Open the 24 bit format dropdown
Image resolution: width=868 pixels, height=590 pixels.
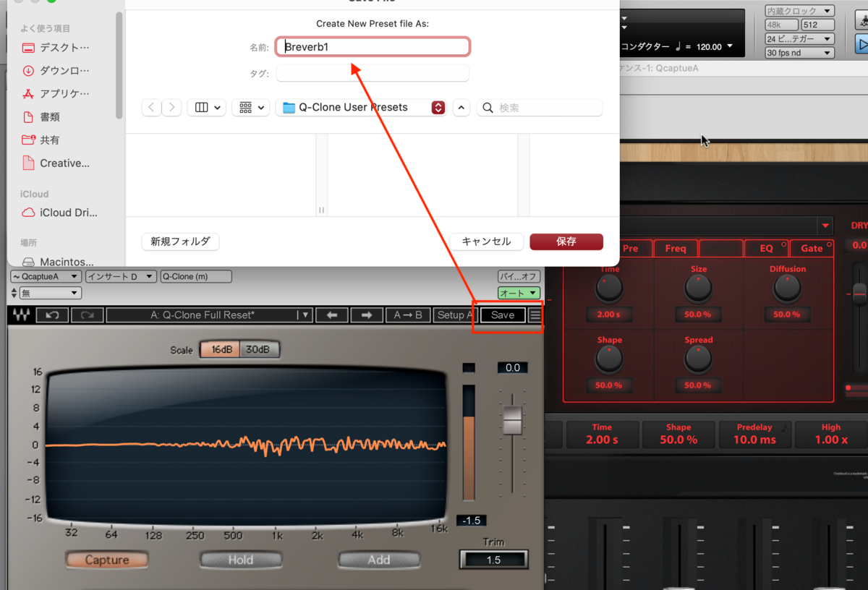[799, 39]
